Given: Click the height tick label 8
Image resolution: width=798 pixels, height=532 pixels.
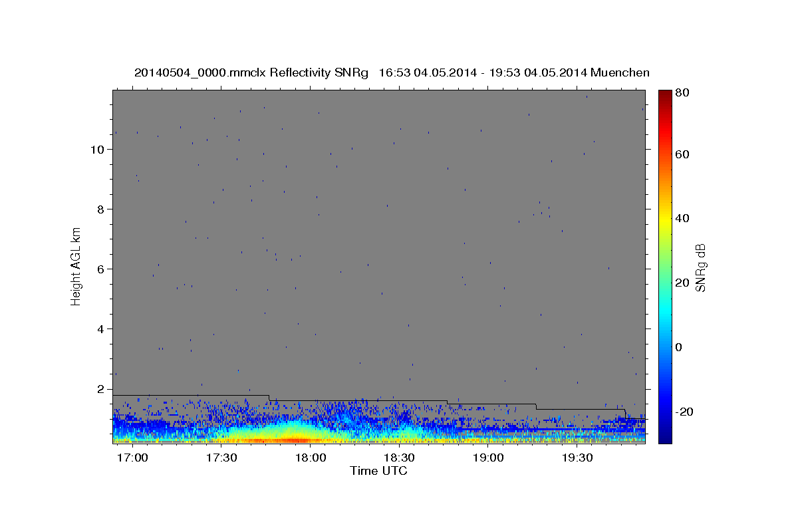Looking at the screenshot, I should pos(102,209).
